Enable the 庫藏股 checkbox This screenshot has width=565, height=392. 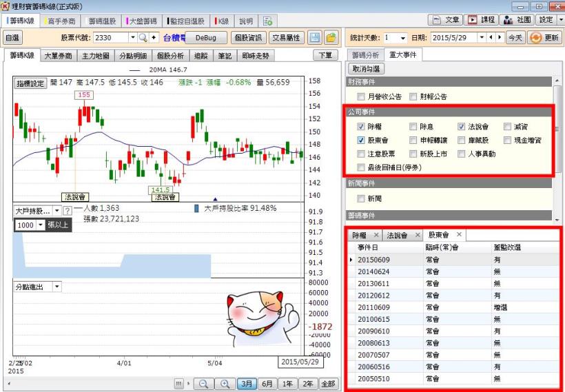click(461, 140)
